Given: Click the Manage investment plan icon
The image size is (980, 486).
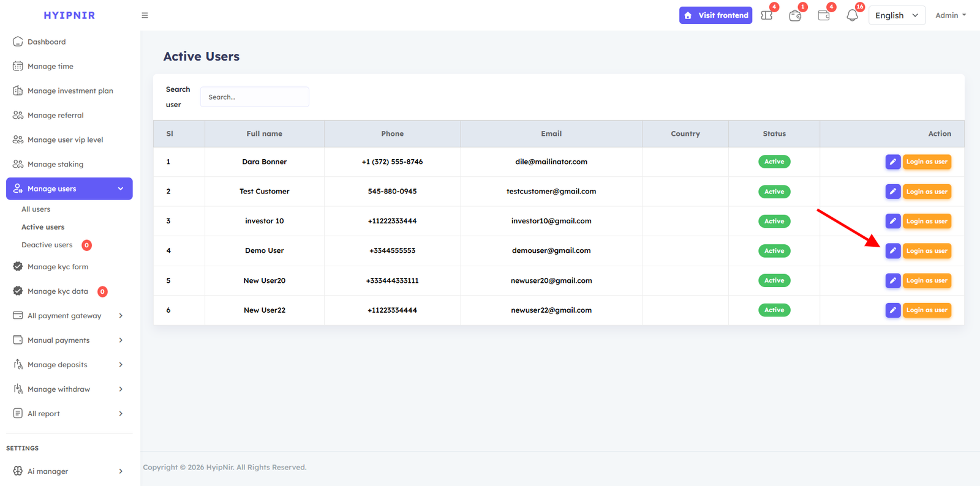Looking at the screenshot, I should [x=18, y=91].
